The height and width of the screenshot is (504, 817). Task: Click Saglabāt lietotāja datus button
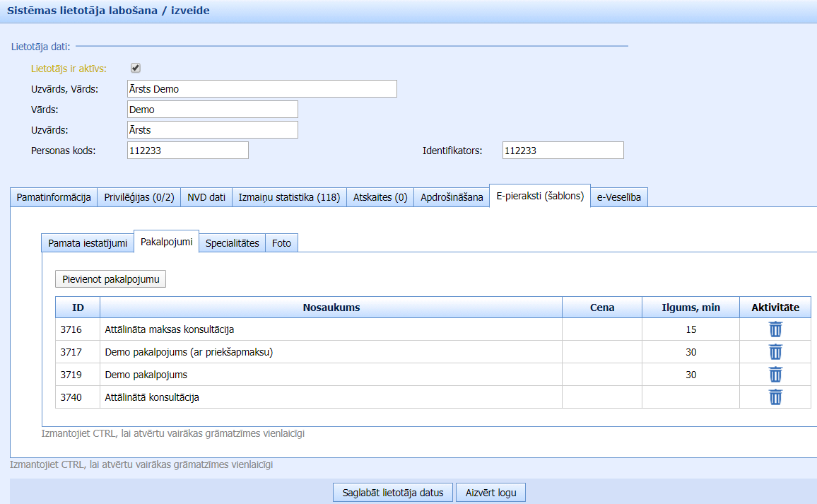coord(392,493)
